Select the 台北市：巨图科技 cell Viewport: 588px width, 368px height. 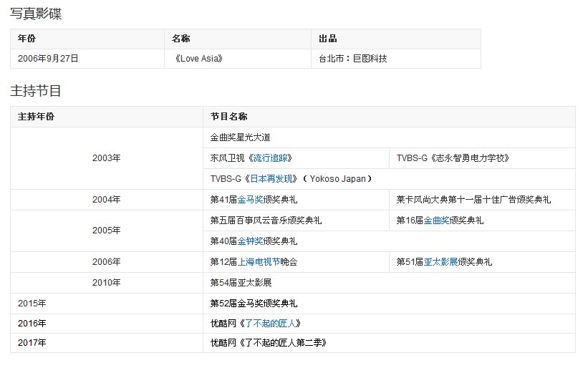coord(353,59)
